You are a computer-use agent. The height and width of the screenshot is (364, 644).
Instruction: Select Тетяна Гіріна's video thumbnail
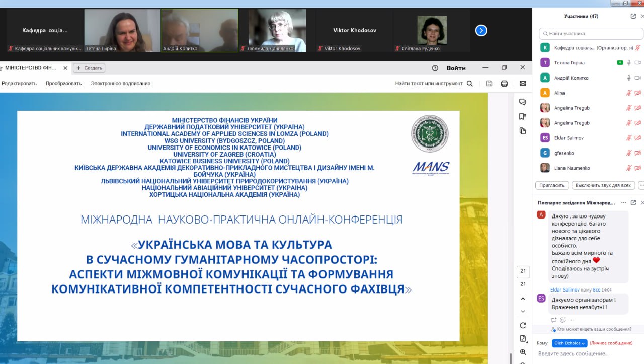pyautogui.click(x=122, y=31)
